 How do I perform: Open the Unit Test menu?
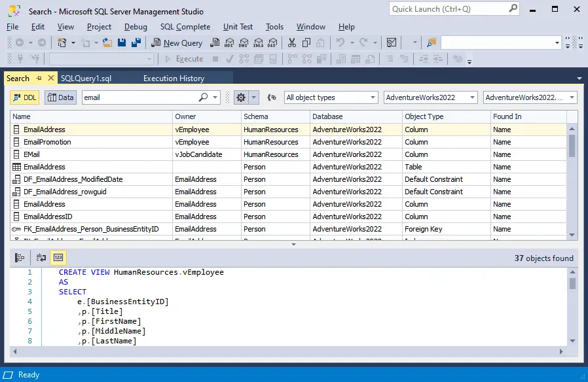[238, 27]
